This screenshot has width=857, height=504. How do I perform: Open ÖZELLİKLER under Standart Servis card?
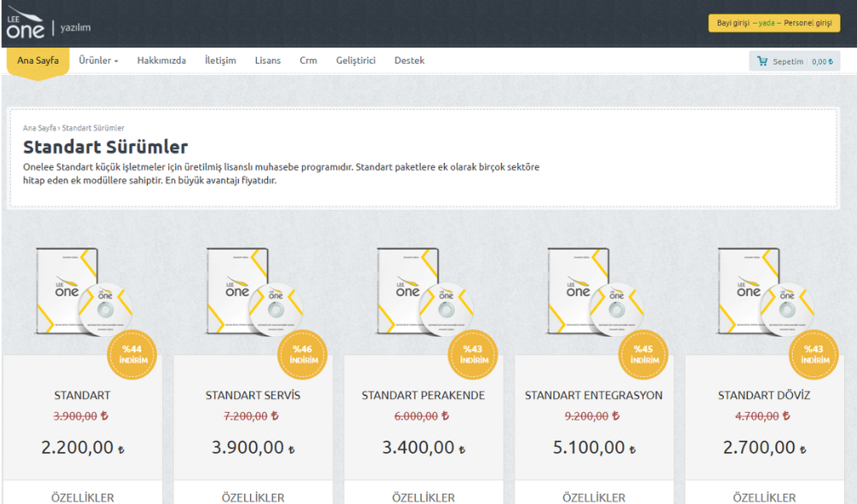pos(253,497)
